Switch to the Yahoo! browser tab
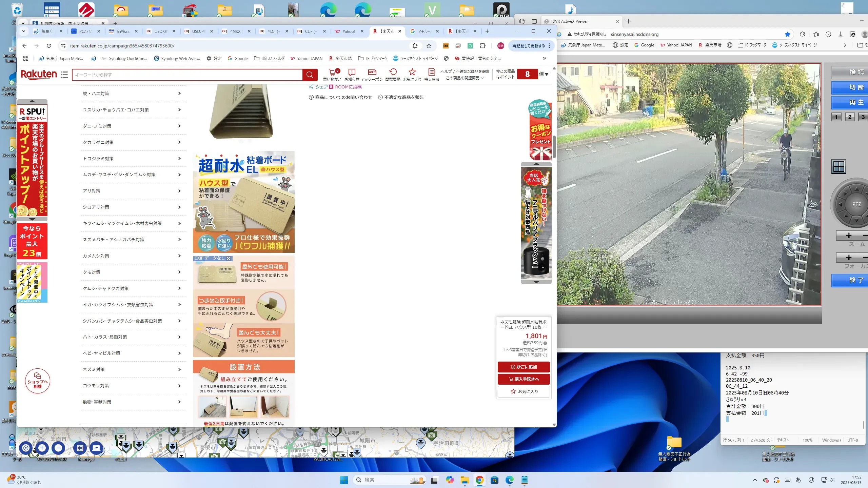 pyautogui.click(x=348, y=31)
